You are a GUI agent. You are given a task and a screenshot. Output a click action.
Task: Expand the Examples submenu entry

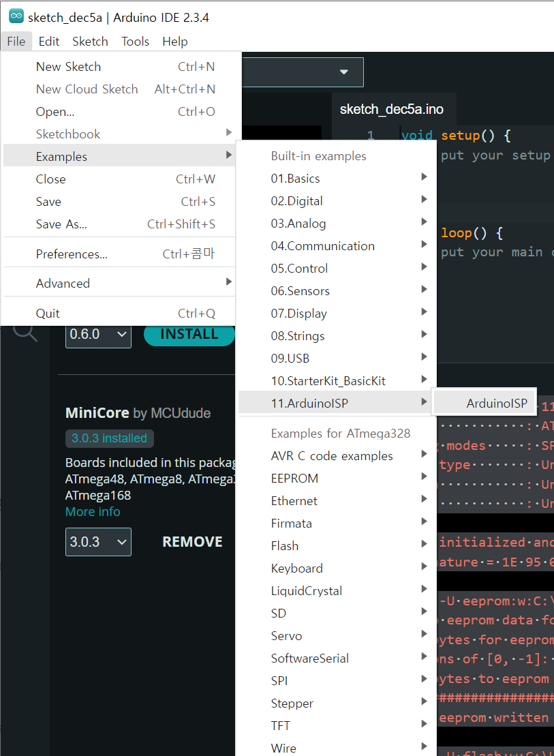(119, 156)
